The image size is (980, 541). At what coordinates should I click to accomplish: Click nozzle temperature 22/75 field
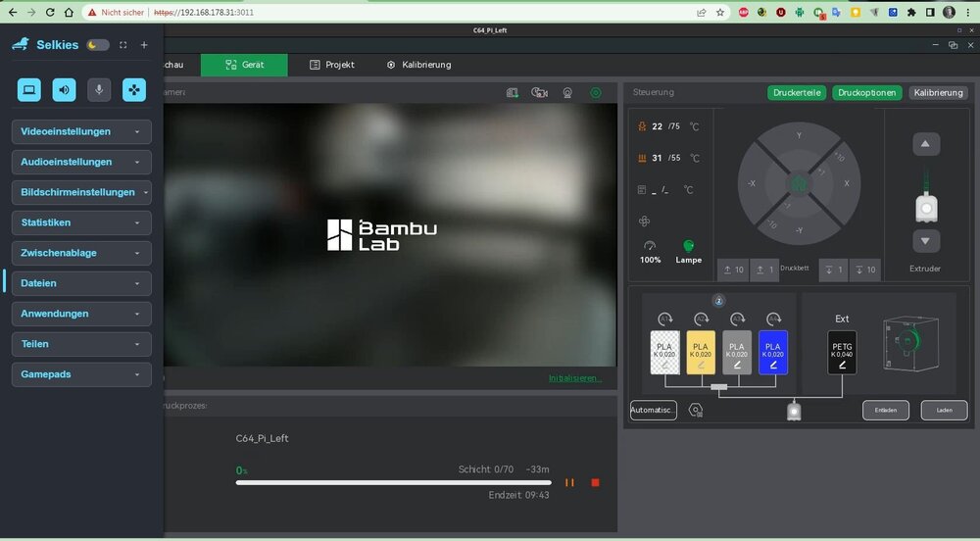pos(668,126)
